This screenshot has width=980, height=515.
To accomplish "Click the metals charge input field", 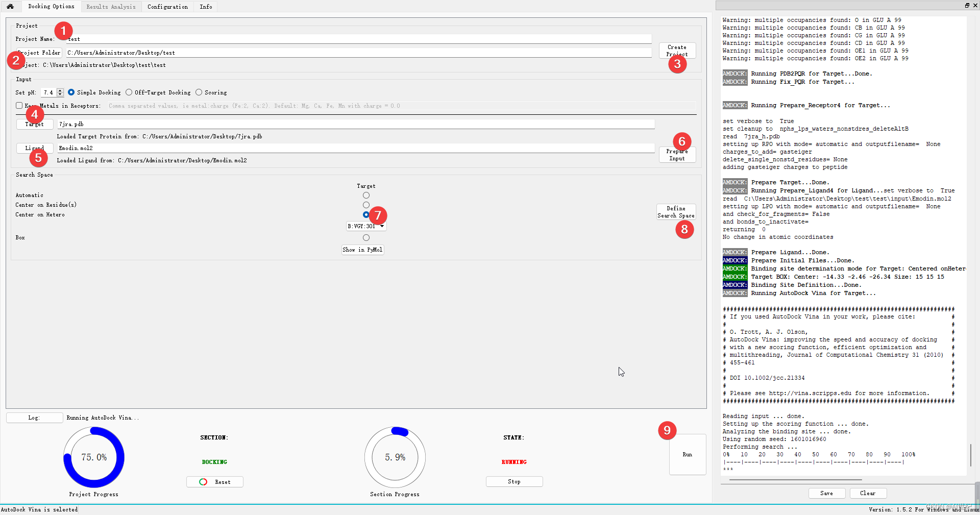I will [402, 106].
